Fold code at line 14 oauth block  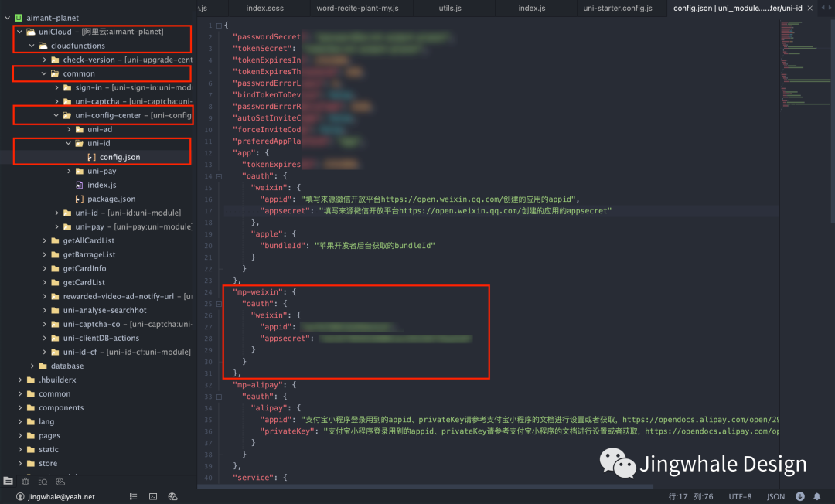click(x=219, y=176)
